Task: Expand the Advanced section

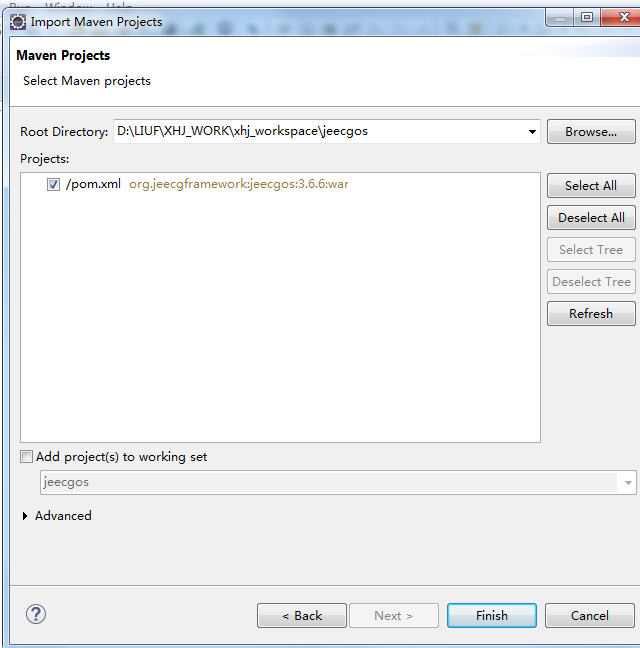Action: [x=25, y=516]
